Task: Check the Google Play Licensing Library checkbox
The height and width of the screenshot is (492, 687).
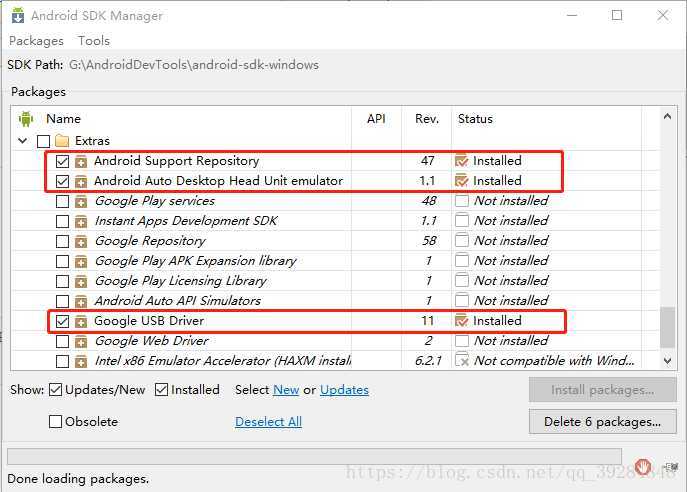Action: point(62,281)
